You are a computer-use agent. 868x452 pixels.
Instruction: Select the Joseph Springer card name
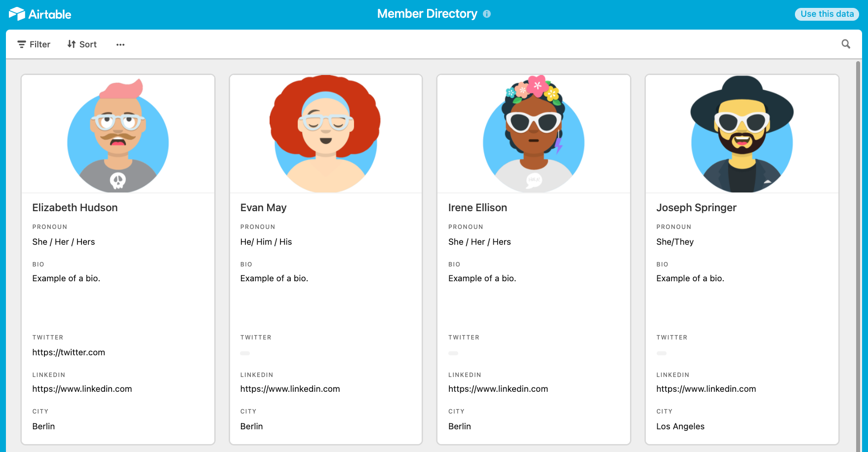pyautogui.click(x=696, y=208)
